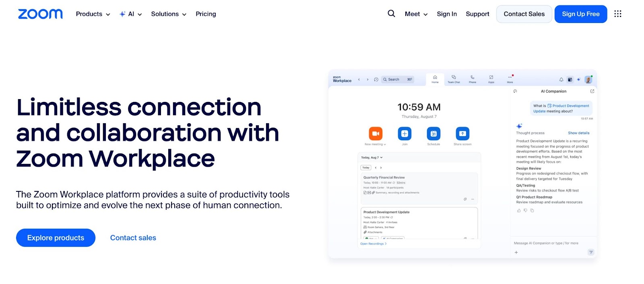Pop out the AI Companion panel
The image size is (644, 284).
click(592, 91)
